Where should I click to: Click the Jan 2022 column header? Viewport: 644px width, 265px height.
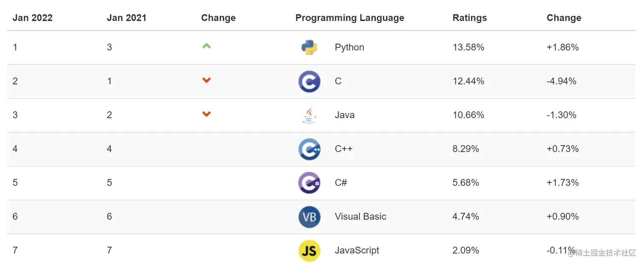[x=32, y=18]
